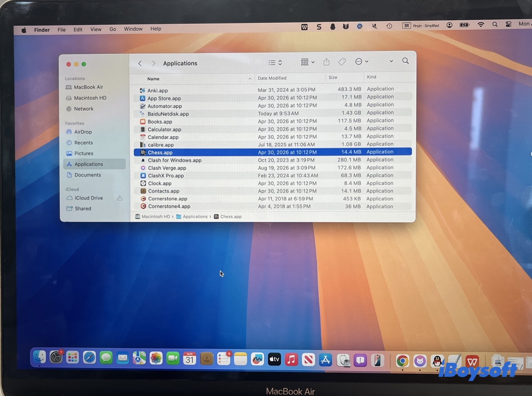Open the Finder menu in menu bar
The height and width of the screenshot is (396, 532).
42,30
